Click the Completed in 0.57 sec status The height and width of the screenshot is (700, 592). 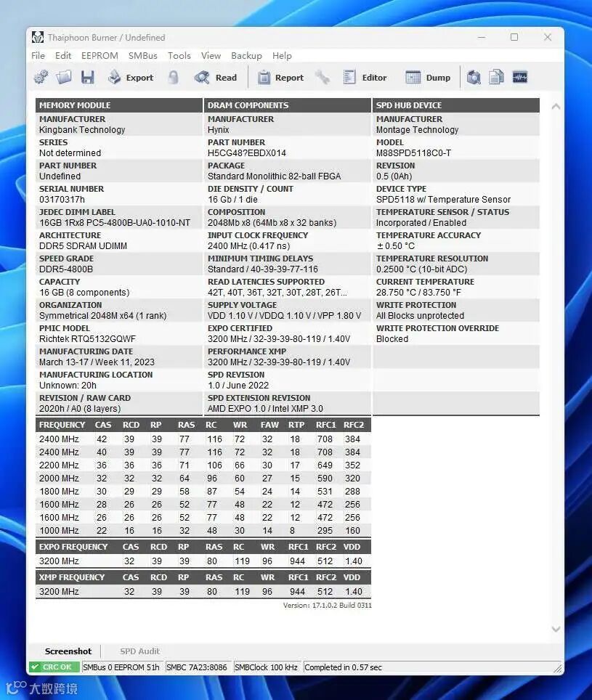point(343,667)
